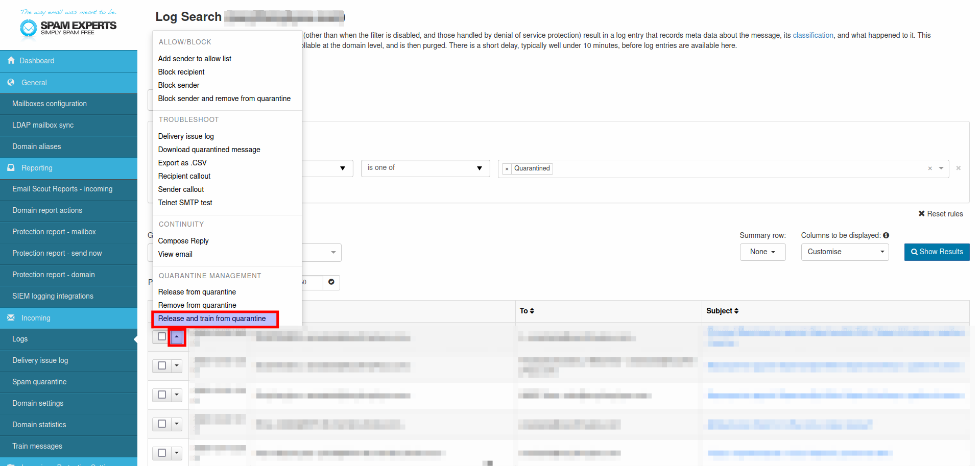Viewport: 980px width, 466px height.
Task: Open Protection report - send now
Action: [x=68, y=253]
